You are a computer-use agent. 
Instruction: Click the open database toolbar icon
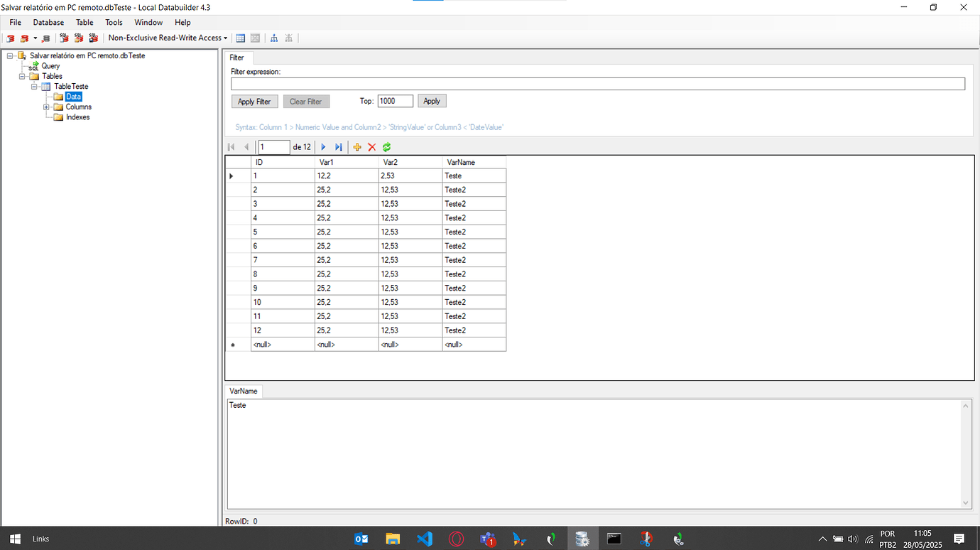[25, 38]
